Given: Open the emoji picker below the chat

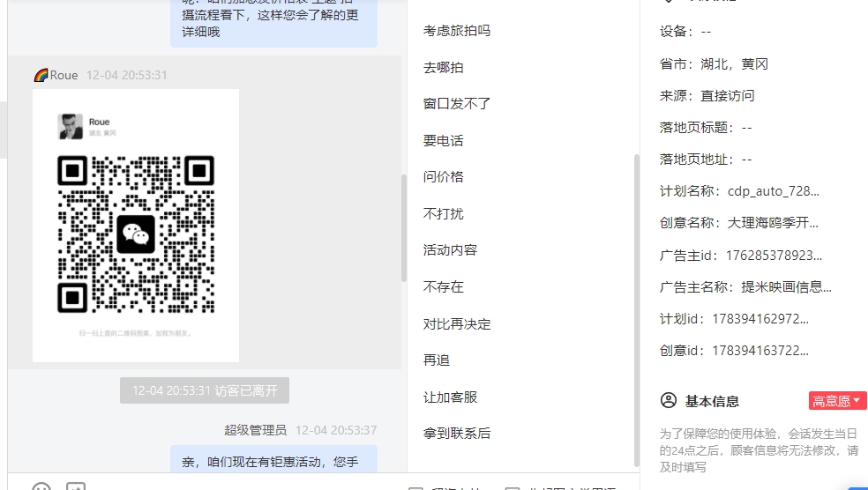Looking at the screenshot, I should (x=41, y=486).
